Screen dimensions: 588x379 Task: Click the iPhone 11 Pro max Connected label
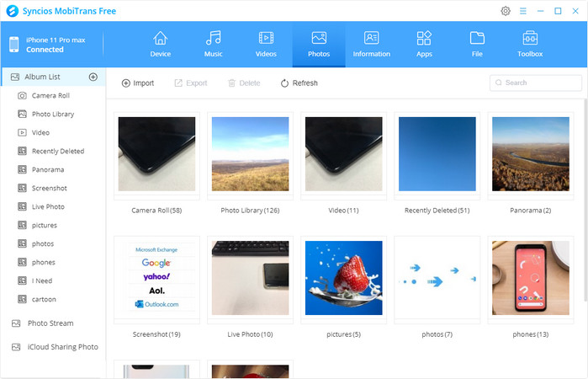(56, 45)
